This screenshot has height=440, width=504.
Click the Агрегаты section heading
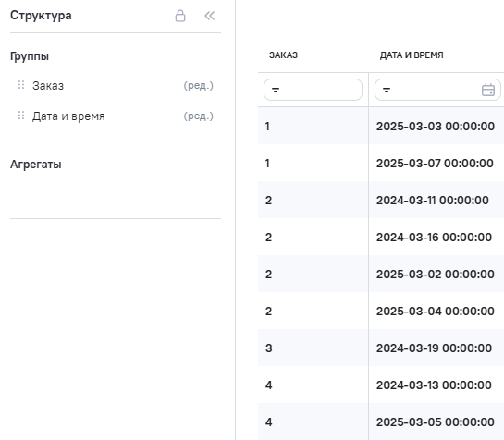pyautogui.click(x=36, y=165)
